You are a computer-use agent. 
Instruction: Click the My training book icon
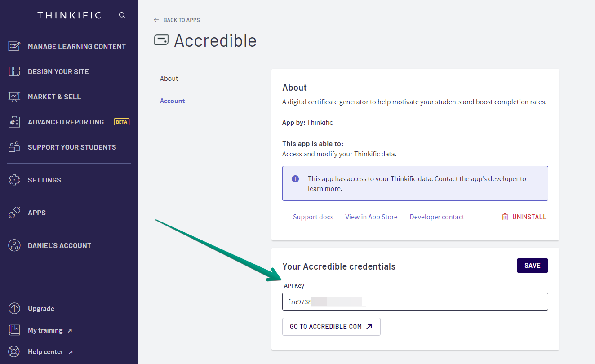pos(14,330)
